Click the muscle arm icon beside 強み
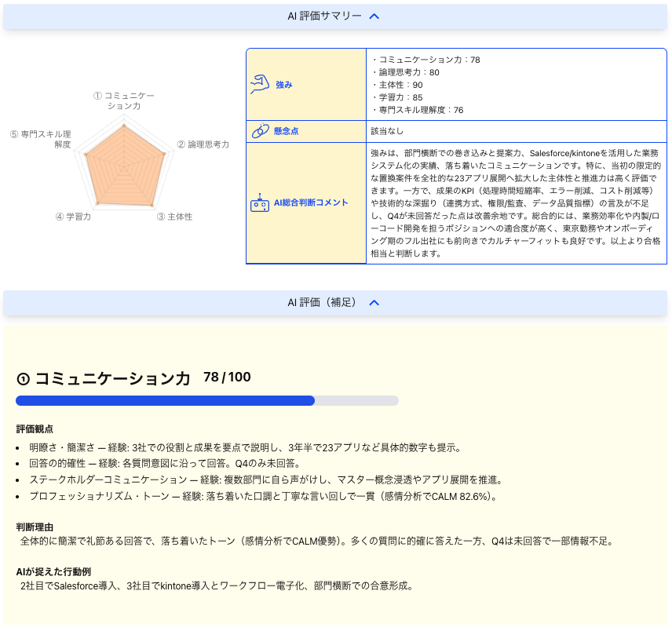672x631 pixels. click(x=260, y=84)
